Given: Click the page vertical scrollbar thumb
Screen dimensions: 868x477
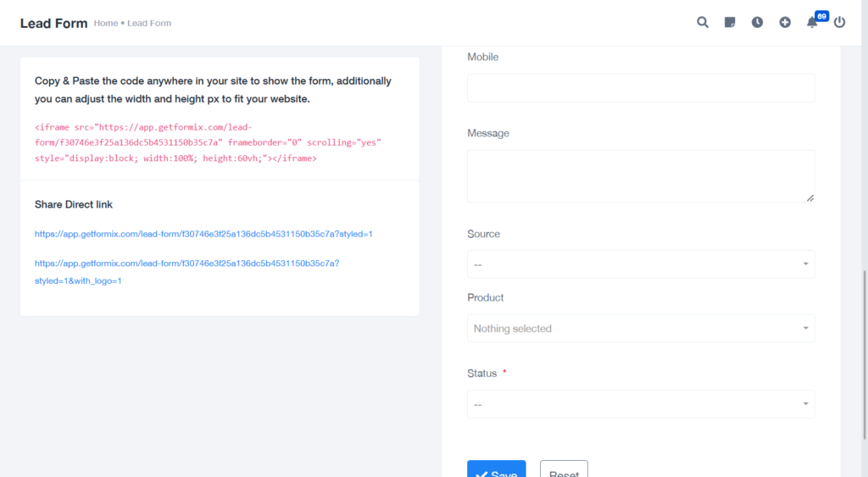Looking at the screenshot, I should 865,354.
